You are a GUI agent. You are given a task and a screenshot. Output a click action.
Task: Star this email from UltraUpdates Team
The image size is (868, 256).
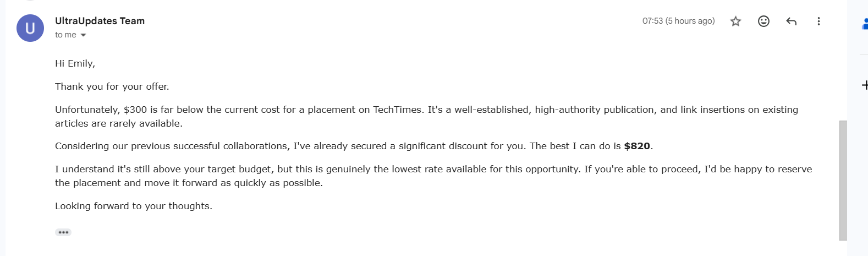[735, 21]
